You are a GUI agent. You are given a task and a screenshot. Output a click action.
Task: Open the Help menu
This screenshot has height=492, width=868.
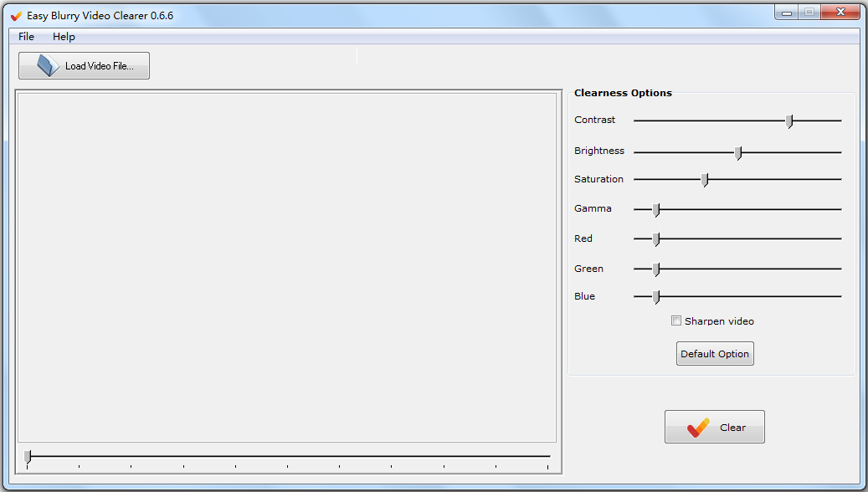coord(64,37)
